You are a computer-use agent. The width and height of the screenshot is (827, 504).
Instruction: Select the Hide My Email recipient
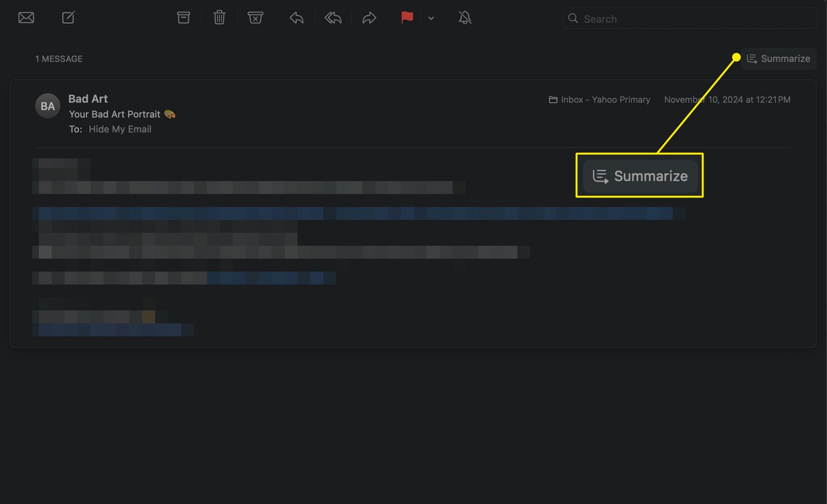(x=120, y=129)
